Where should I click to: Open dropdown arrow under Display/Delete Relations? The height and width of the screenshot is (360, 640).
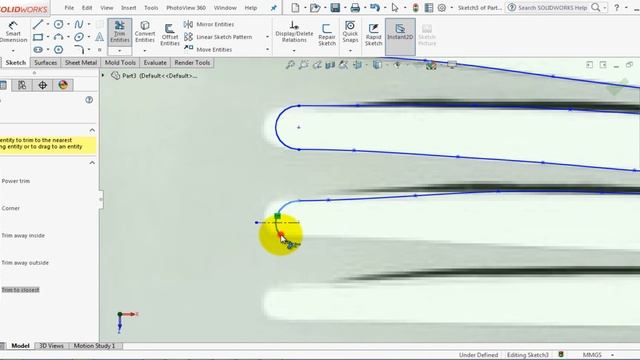pyautogui.click(x=294, y=51)
